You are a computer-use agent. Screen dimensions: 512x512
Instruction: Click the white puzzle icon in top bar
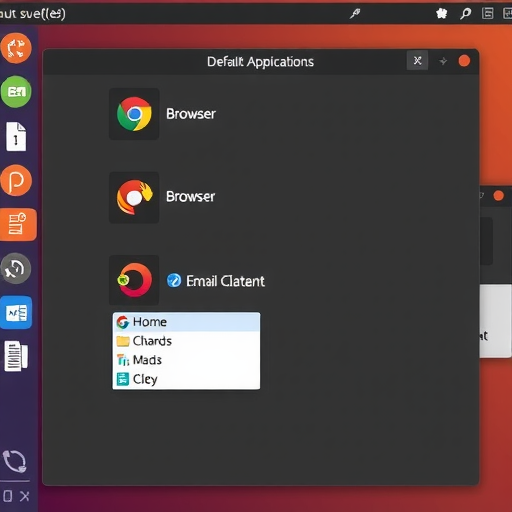[442, 14]
